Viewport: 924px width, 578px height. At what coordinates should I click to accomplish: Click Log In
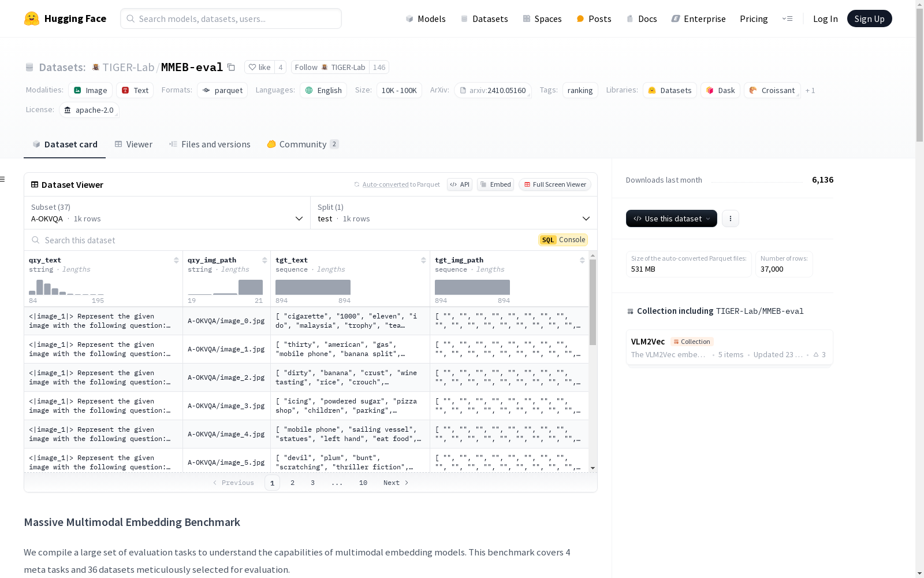point(825,18)
